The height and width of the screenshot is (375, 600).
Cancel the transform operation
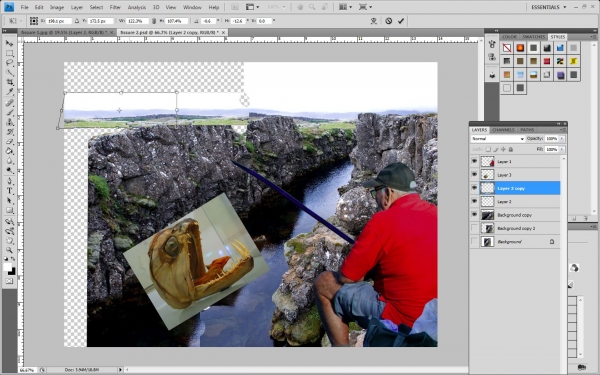coord(388,21)
